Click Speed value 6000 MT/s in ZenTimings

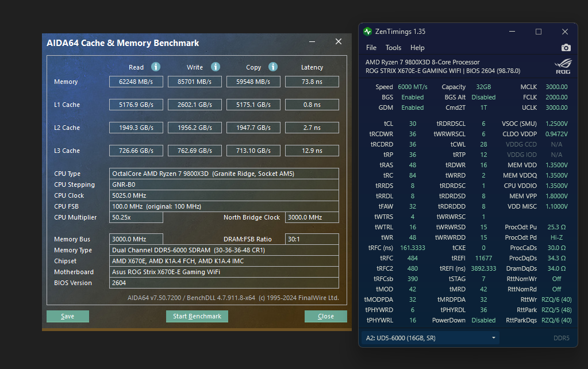[x=413, y=87]
